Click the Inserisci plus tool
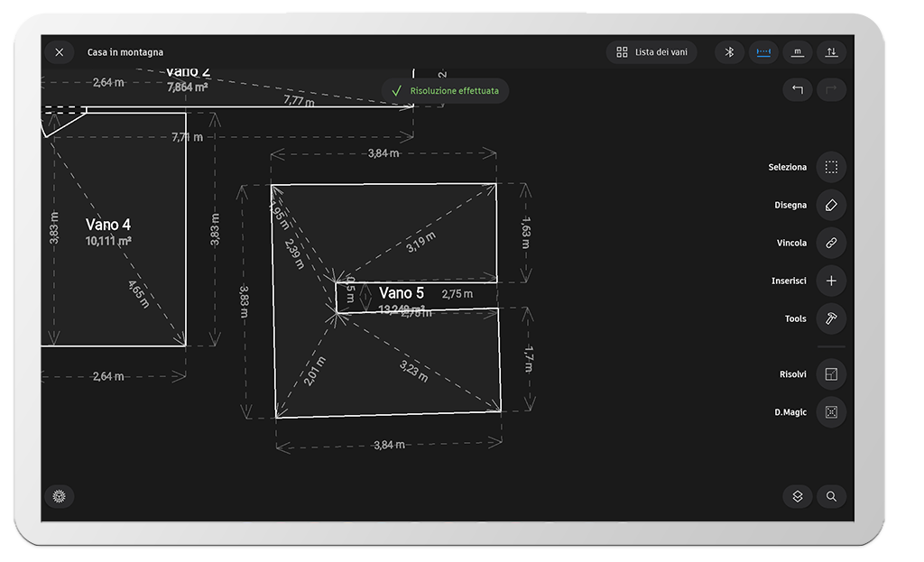The width and height of the screenshot is (924, 562). coord(830,281)
